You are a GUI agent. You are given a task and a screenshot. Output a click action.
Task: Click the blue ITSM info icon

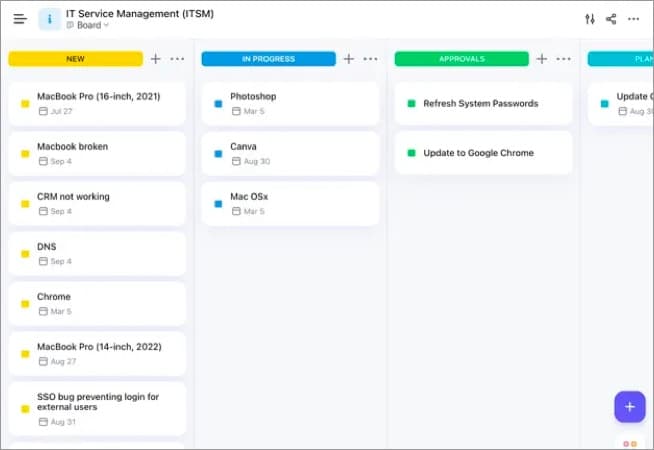click(x=50, y=19)
